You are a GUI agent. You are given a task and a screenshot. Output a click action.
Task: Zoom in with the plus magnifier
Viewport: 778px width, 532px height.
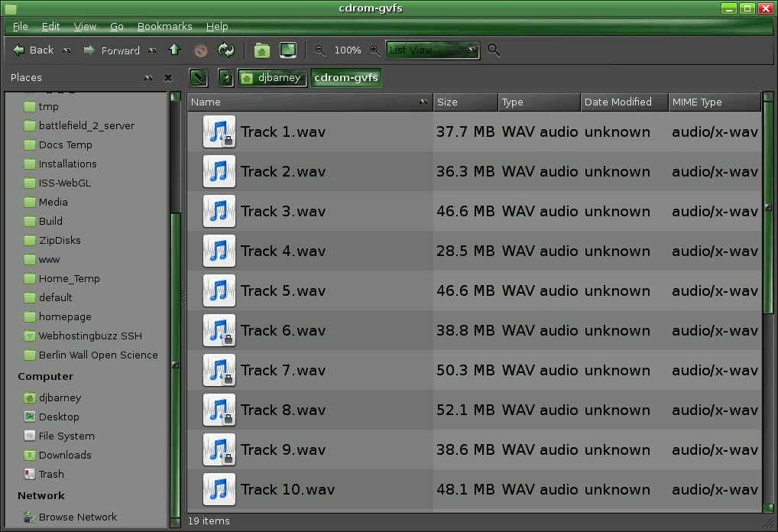[x=374, y=50]
